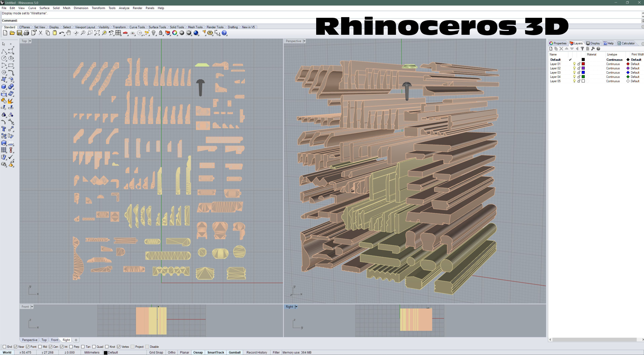644x355 pixels.
Task: Select the Text object tool in sidebar
Action: 4,129
